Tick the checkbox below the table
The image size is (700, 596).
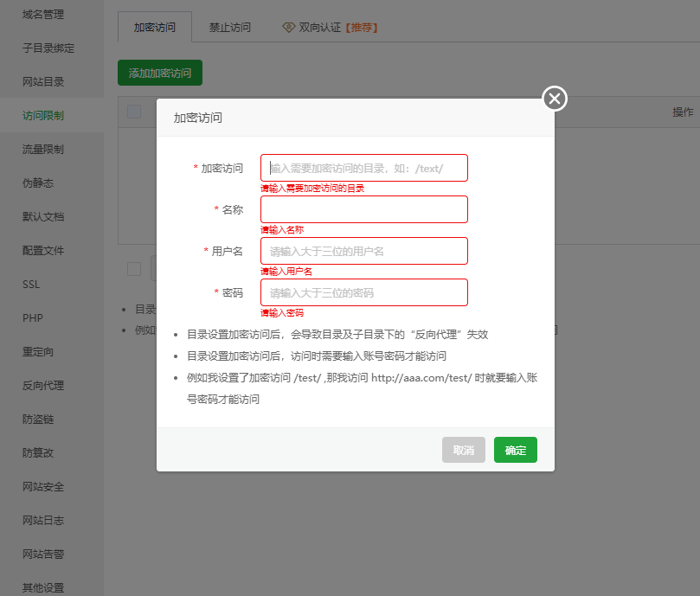[134, 268]
